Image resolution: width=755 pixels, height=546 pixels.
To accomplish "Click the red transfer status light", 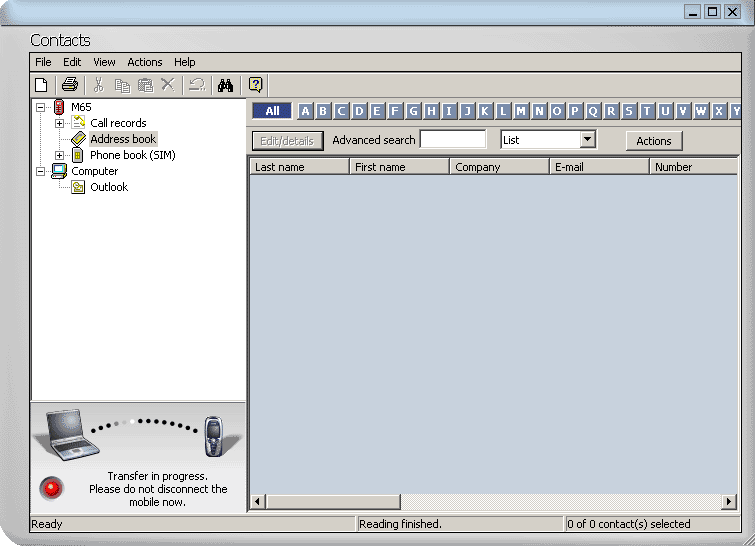I will tap(51, 488).
